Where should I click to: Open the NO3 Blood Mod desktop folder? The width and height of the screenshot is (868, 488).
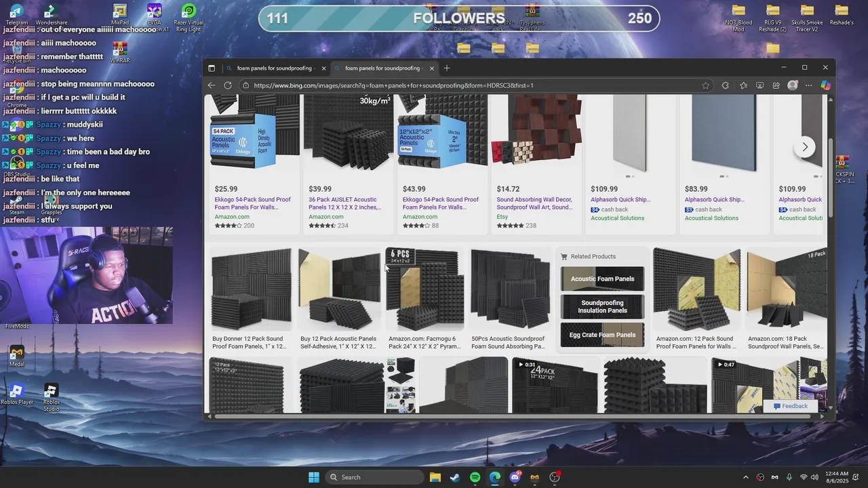[738, 18]
